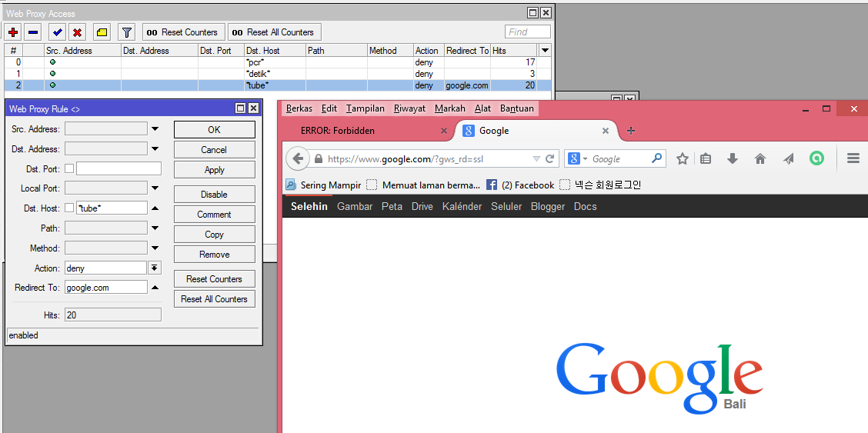Open the Markah menu in Firefox
Viewport: 868px width, 433px height.
click(450, 108)
